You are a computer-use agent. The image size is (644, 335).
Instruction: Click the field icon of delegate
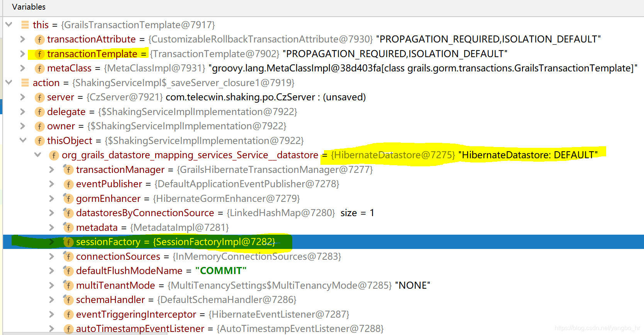pos(39,112)
